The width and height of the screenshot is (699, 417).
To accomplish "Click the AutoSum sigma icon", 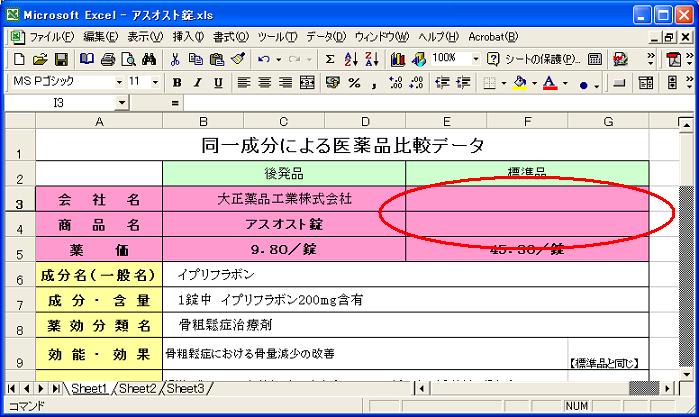I will coord(330,60).
